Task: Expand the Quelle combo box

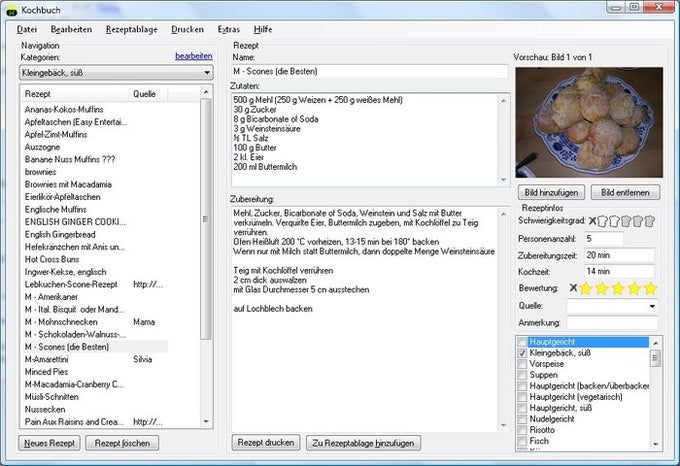Action: tap(652, 306)
